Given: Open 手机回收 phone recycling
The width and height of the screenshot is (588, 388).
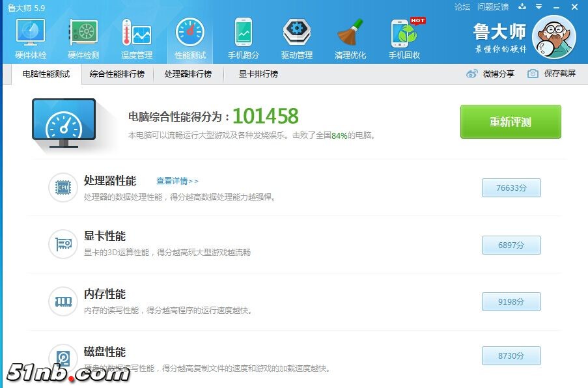Looking at the screenshot, I should coord(403,36).
